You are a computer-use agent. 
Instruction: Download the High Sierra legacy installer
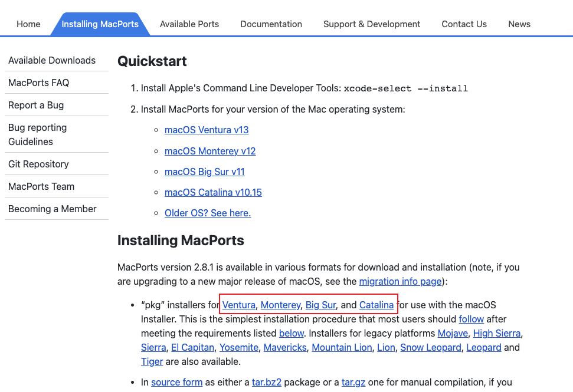(x=497, y=333)
